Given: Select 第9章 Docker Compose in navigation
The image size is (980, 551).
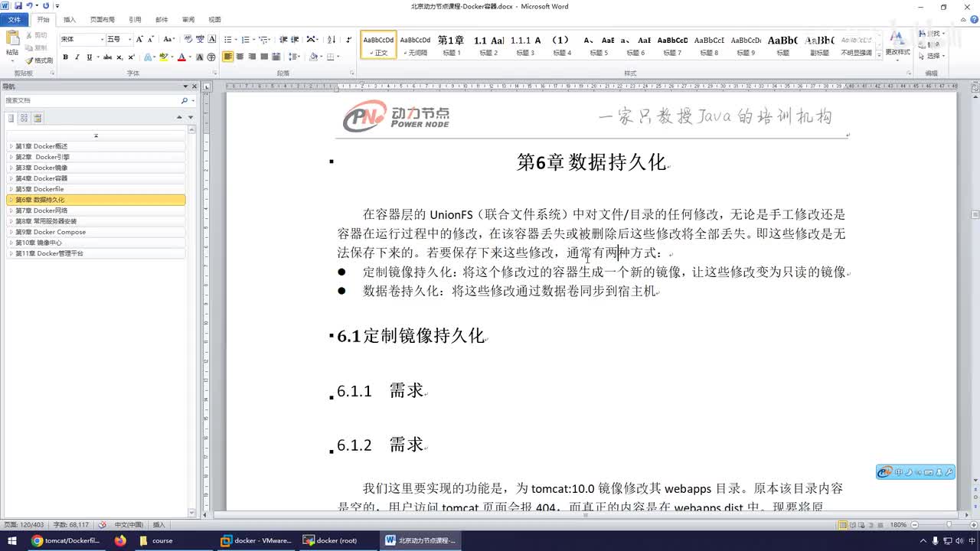Looking at the screenshot, I should pos(96,232).
